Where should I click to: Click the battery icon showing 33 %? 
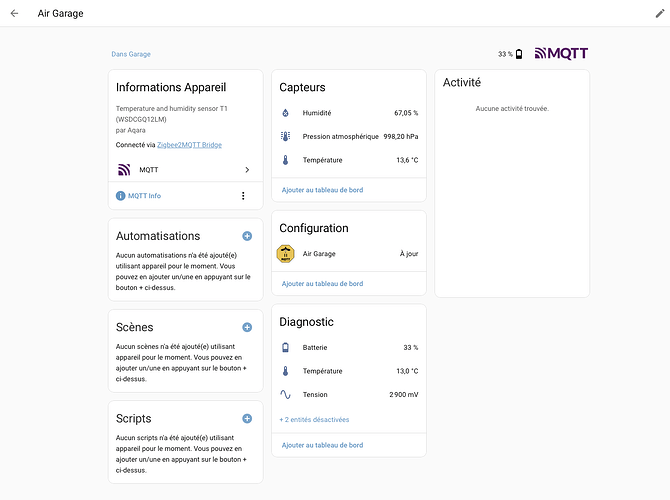(517, 54)
